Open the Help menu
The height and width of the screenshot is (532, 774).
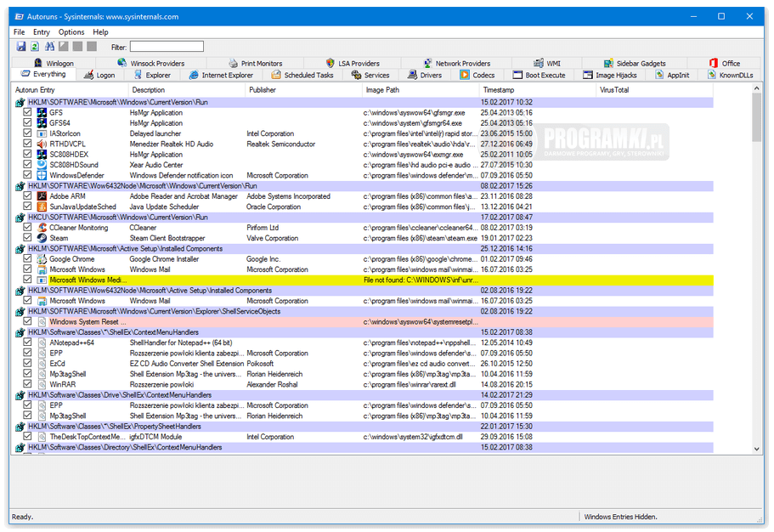[100, 32]
